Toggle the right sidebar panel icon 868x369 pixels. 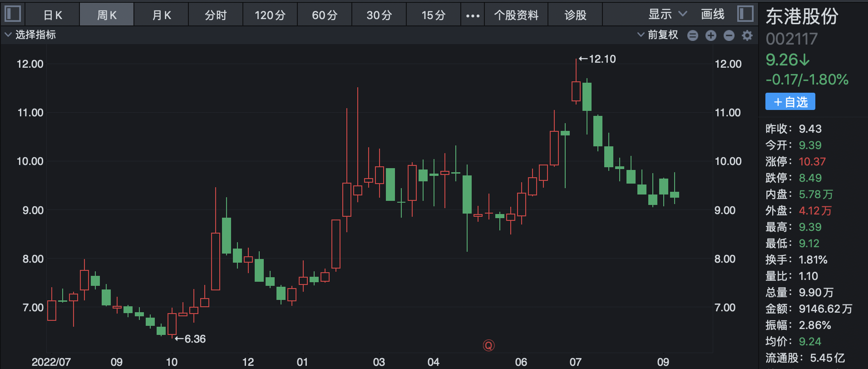coord(745,14)
